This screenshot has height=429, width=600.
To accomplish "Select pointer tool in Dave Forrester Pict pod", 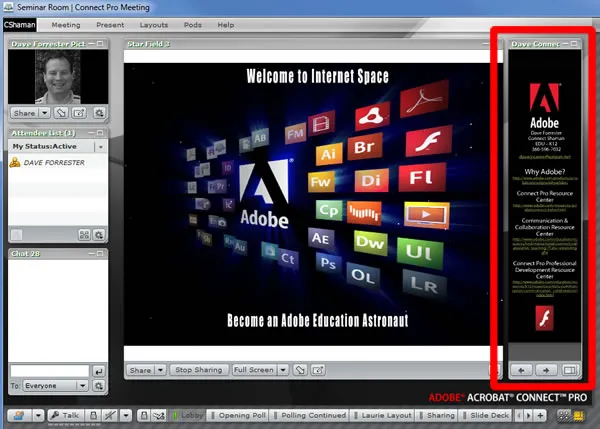I will [61, 113].
